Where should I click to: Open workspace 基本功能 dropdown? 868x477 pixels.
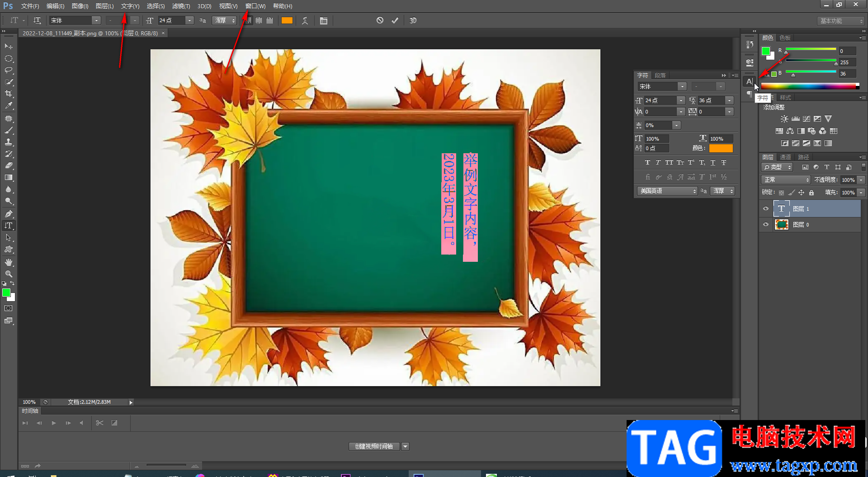pos(841,21)
